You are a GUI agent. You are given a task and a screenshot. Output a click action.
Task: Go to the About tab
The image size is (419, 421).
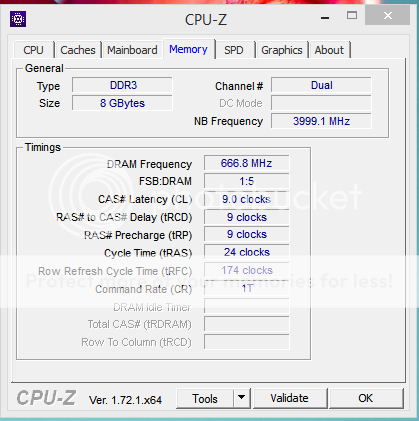click(329, 50)
